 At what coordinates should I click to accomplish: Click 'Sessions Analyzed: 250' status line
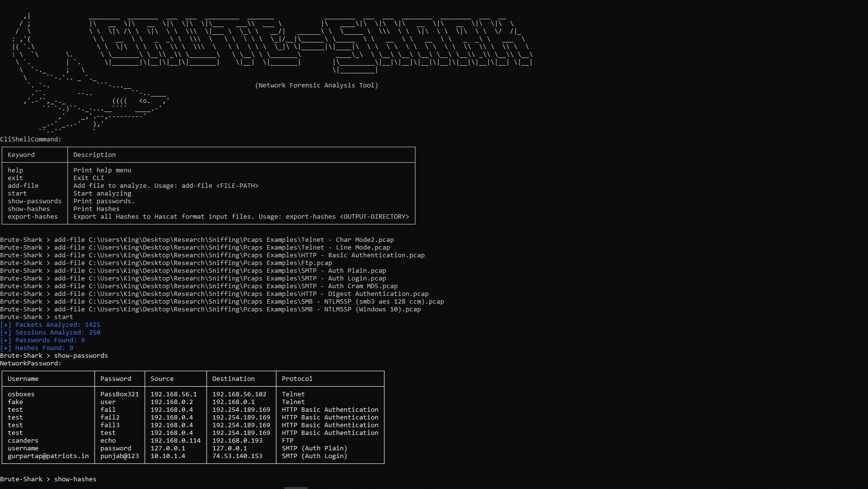[50, 333]
